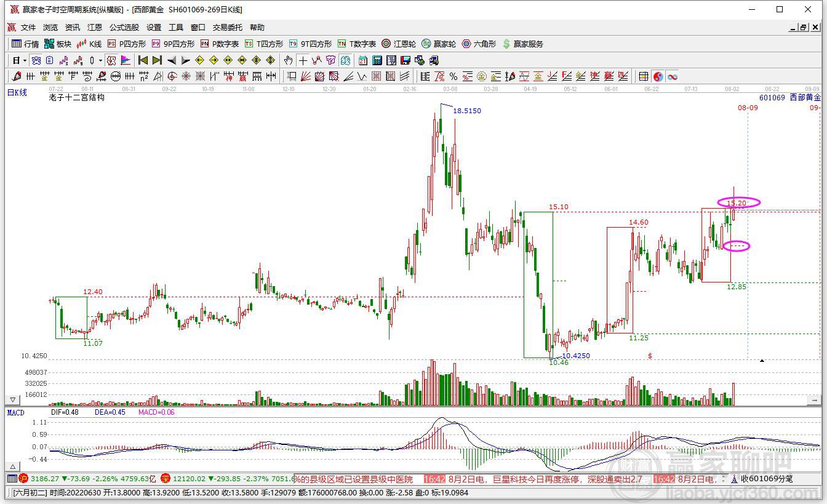Screen dimensions: 827x504
Task: Open the 赢家轮 tool
Action: (x=439, y=44)
